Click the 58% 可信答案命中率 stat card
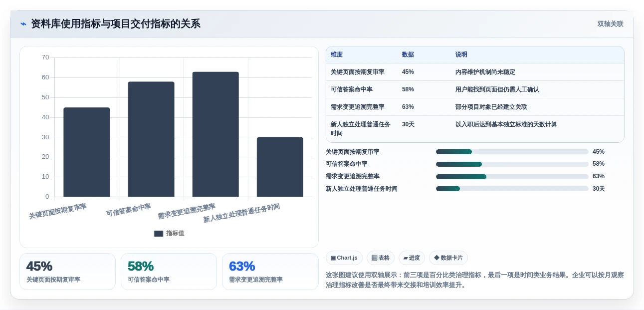The height and width of the screenshot is (310, 644). [169, 272]
